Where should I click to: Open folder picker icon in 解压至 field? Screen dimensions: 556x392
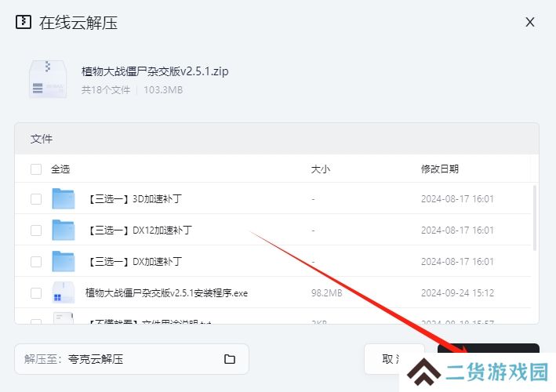(230, 359)
